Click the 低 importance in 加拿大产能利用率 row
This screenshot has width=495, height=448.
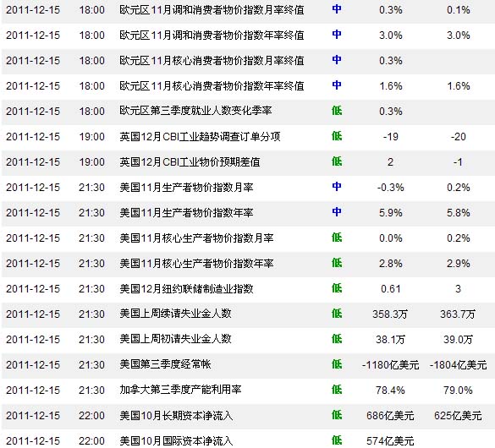tap(337, 390)
